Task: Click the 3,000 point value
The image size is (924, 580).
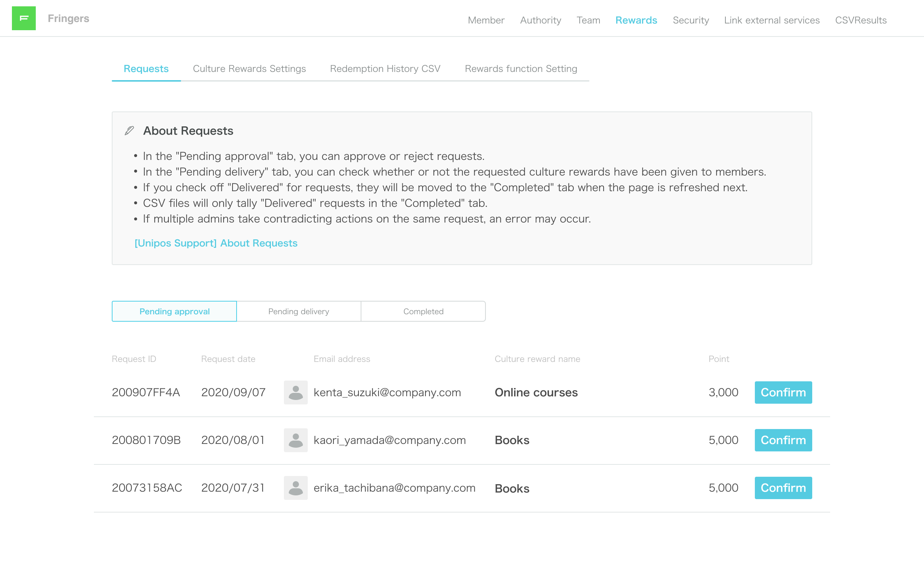Action: pyautogui.click(x=723, y=393)
